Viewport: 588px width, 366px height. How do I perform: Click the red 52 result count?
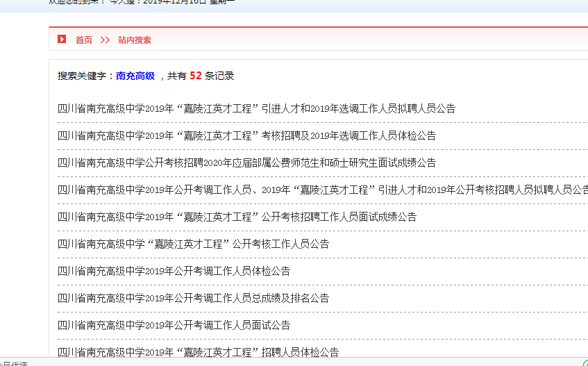coord(195,76)
